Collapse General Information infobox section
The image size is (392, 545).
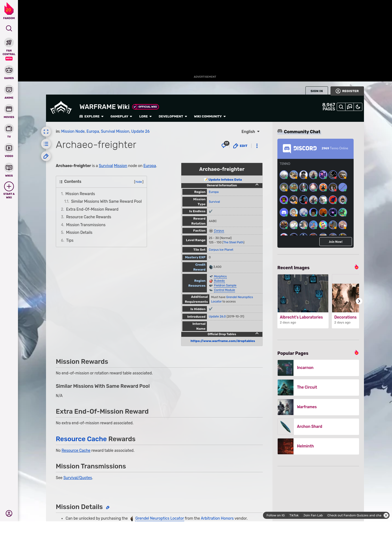(x=257, y=185)
